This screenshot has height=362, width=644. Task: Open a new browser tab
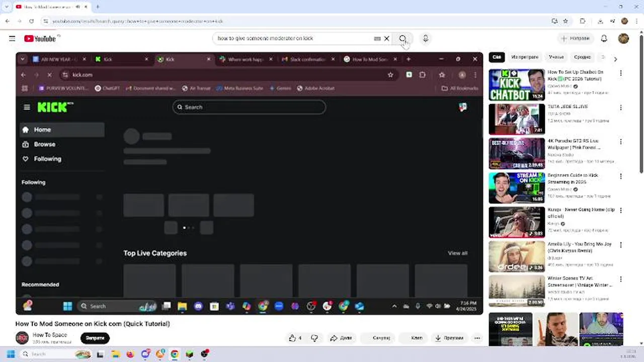click(98, 7)
